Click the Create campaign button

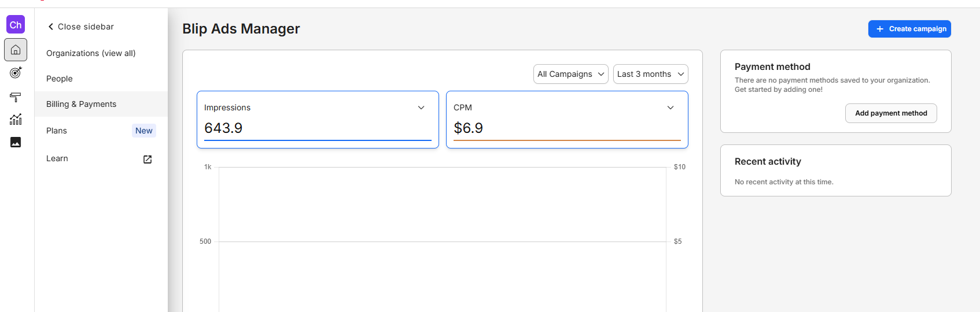tap(909, 29)
